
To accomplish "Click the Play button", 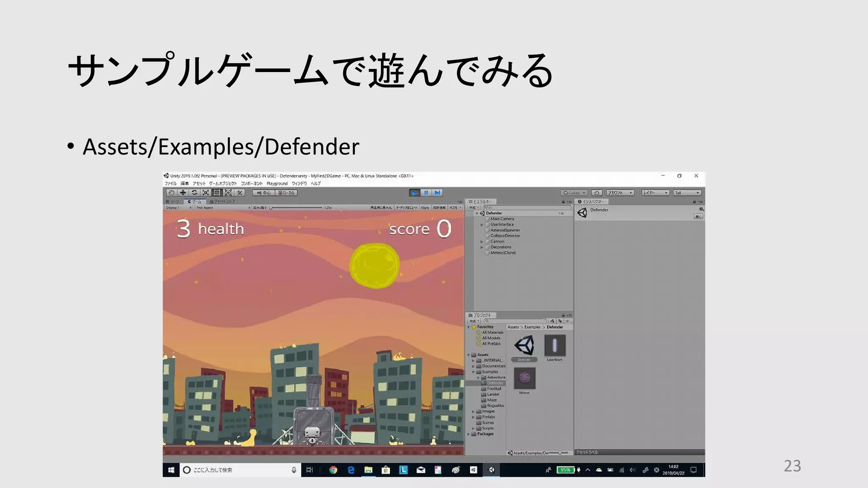I will tap(414, 193).
